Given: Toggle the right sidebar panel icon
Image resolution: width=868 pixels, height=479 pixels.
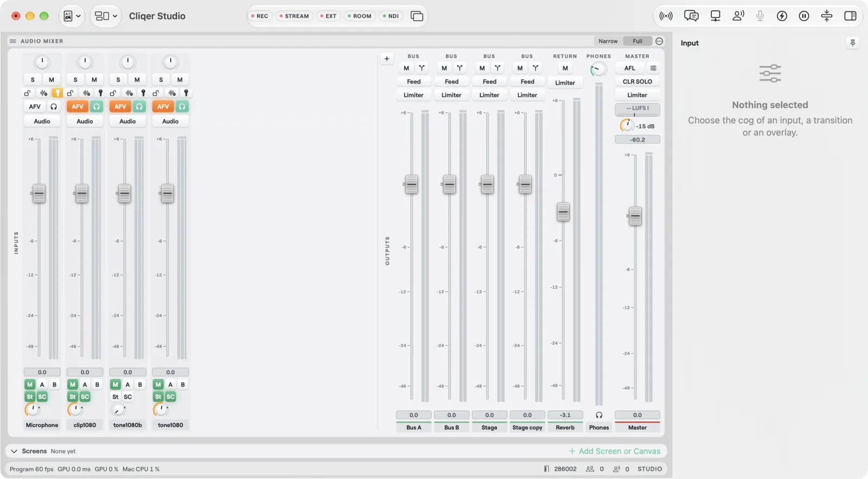Looking at the screenshot, I should click(x=850, y=16).
